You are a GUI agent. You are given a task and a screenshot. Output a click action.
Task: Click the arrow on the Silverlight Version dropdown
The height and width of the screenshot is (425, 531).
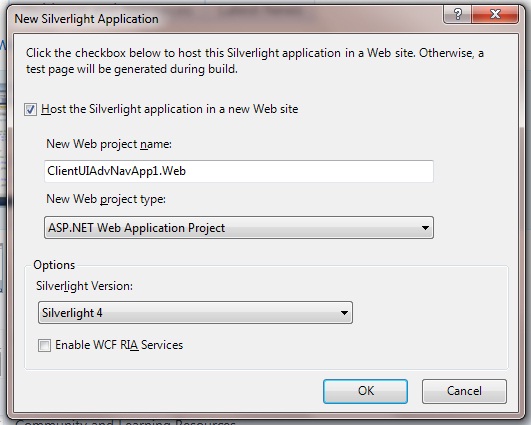344,313
